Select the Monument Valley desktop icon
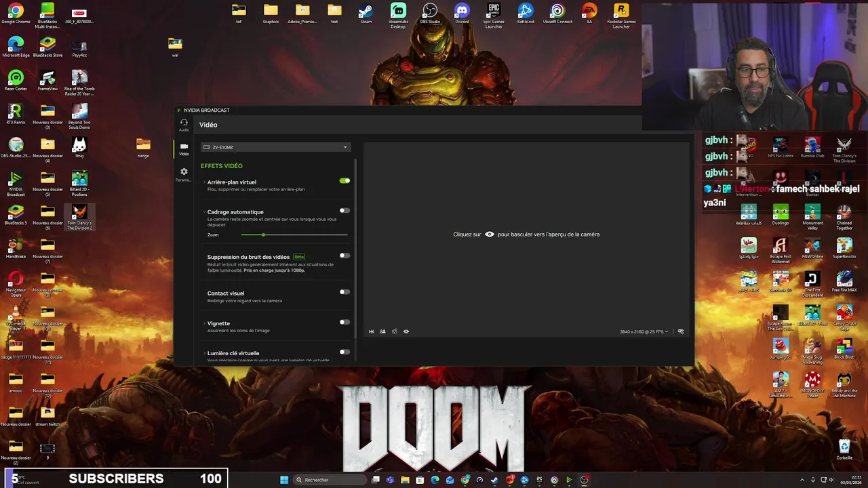 click(812, 218)
